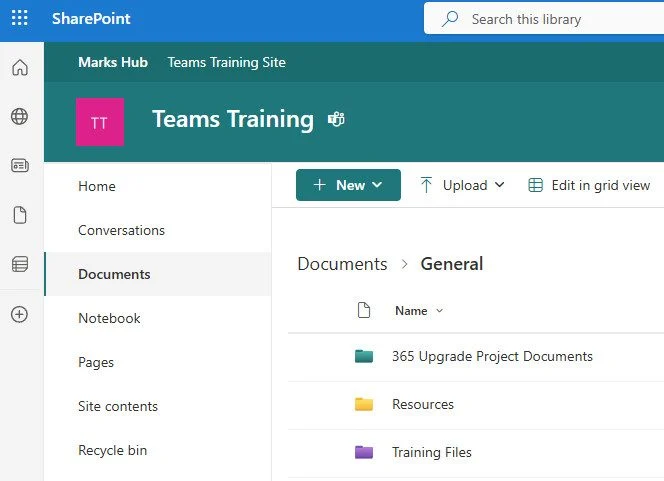Open the My lists icon in the app bar
Image resolution: width=664 pixels, height=481 pixels.
(x=20, y=264)
